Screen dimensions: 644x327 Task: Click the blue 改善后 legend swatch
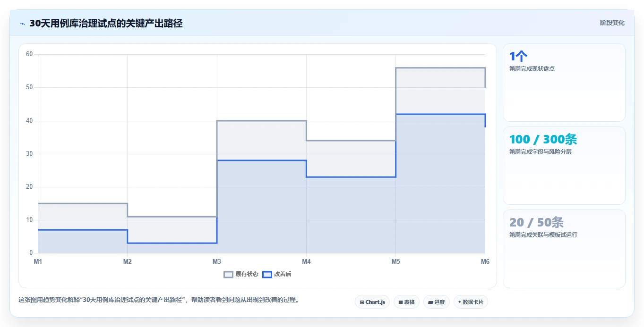click(267, 274)
